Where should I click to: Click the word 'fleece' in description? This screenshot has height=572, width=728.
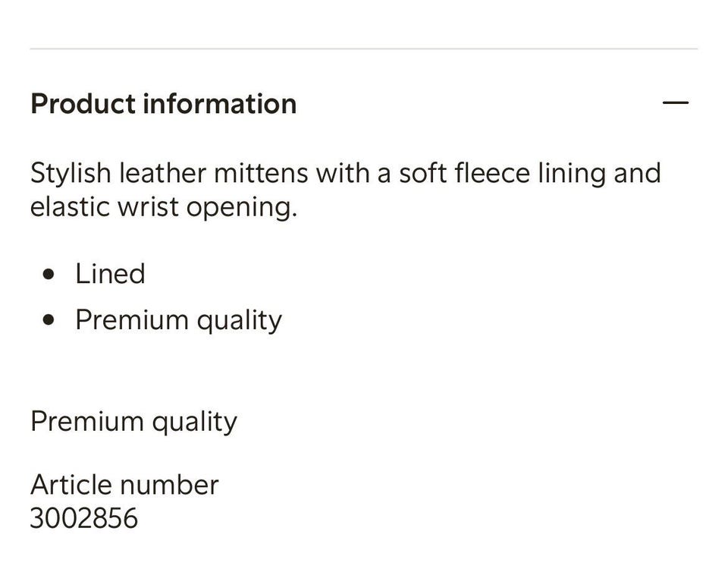point(492,173)
